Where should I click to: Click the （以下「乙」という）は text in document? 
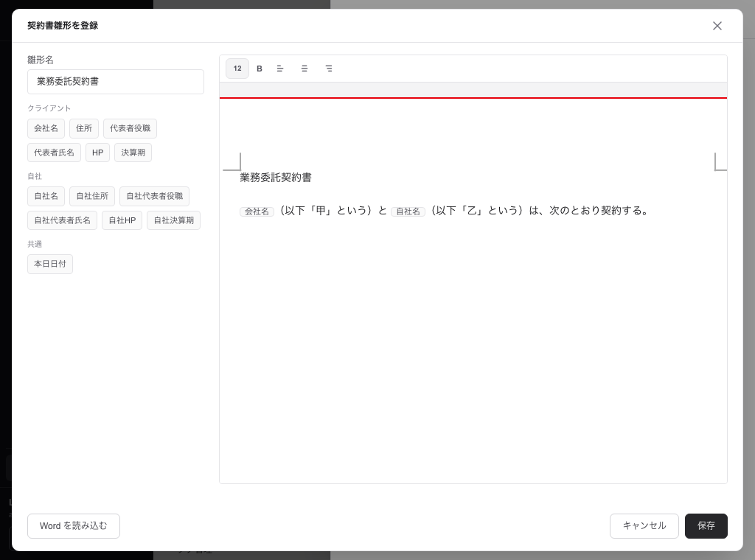click(484, 211)
